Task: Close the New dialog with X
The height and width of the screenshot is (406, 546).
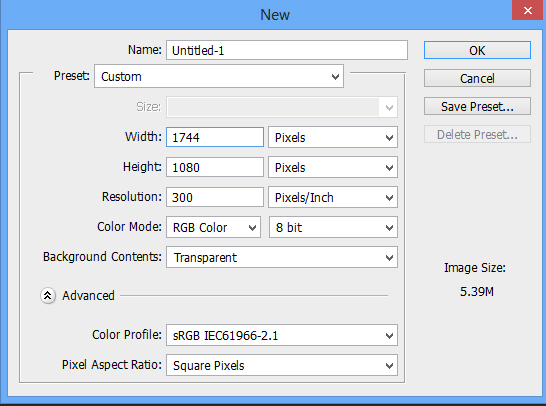Action: tap(528, 10)
